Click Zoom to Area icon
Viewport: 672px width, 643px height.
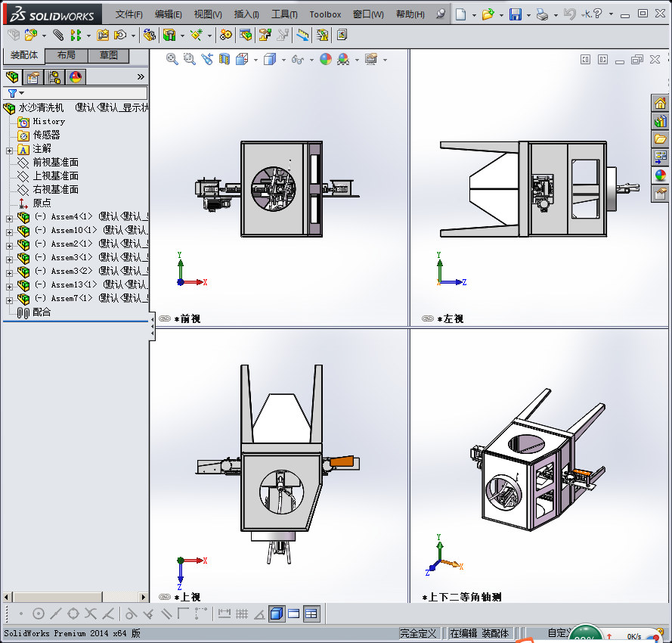190,59
